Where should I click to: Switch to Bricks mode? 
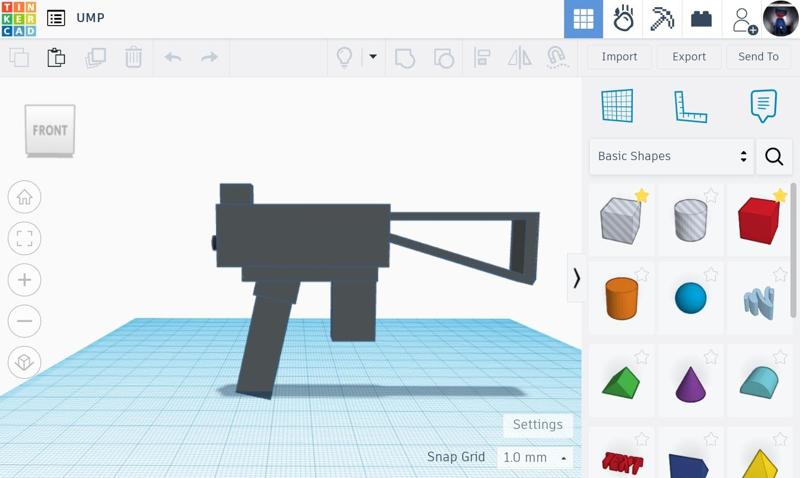pyautogui.click(x=701, y=19)
